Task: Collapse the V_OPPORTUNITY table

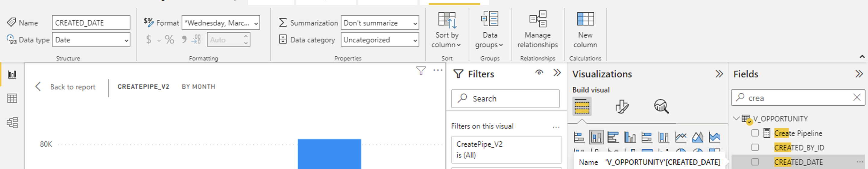Action: [736, 118]
